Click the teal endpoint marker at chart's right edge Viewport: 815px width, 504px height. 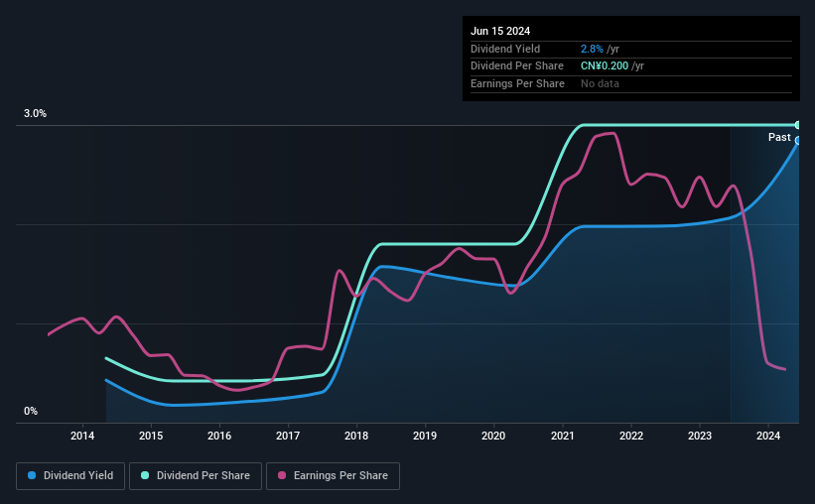(797, 125)
